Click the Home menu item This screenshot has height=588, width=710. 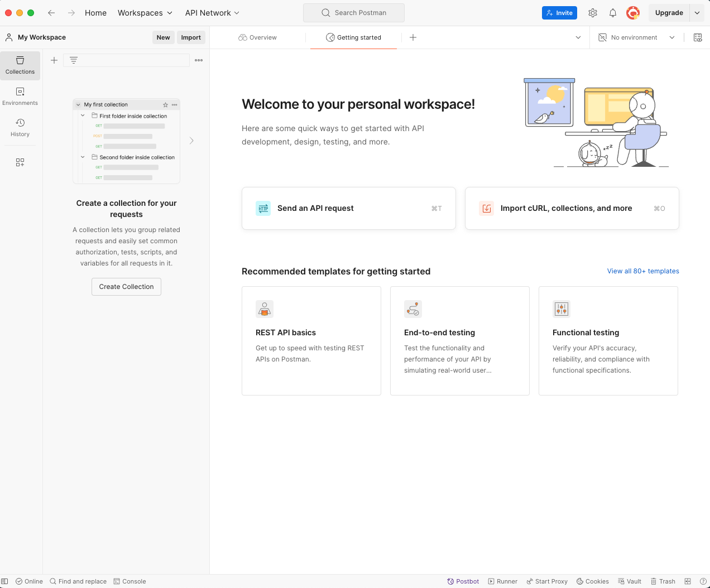pos(95,13)
